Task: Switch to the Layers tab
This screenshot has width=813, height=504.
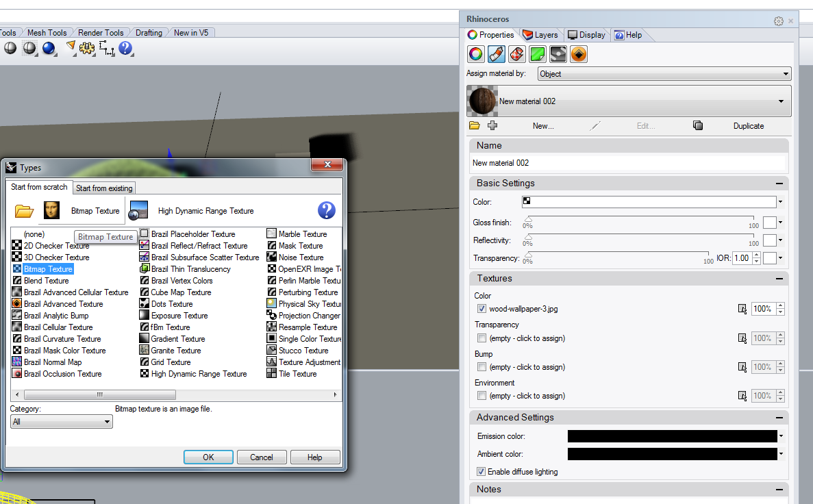Action: tap(540, 35)
